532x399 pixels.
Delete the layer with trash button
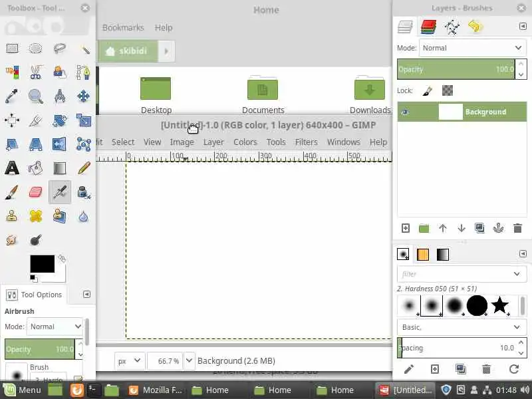[517, 228]
